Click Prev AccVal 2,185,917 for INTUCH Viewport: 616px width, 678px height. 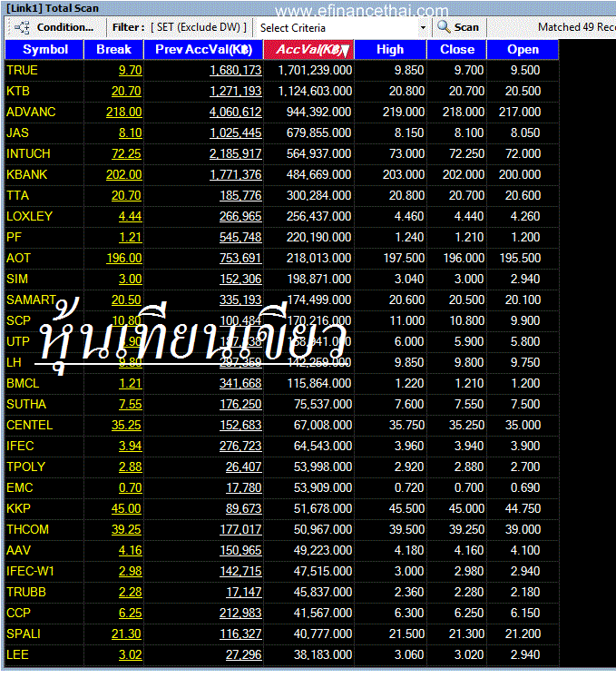tap(236, 153)
